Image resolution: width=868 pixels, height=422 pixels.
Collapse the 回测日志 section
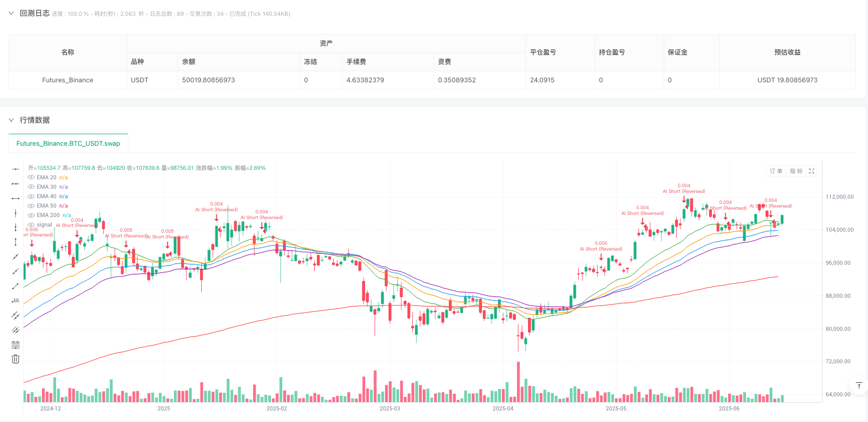12,14
